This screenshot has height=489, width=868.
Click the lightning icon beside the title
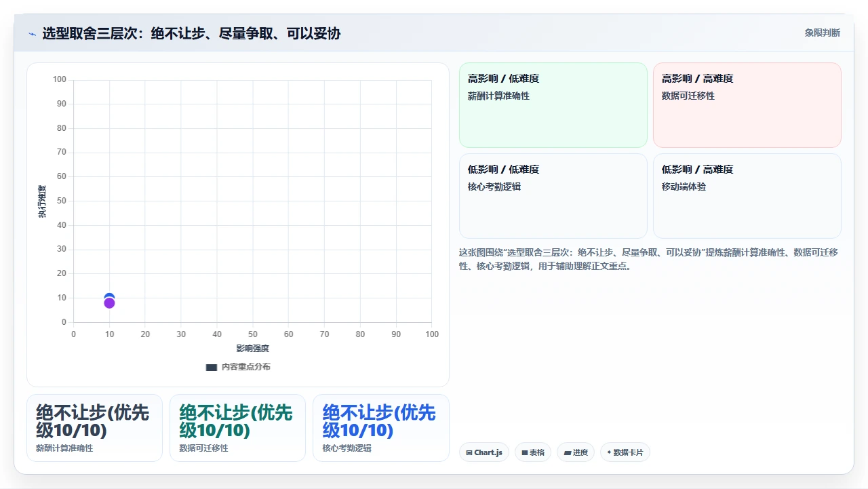coord(32,33)
